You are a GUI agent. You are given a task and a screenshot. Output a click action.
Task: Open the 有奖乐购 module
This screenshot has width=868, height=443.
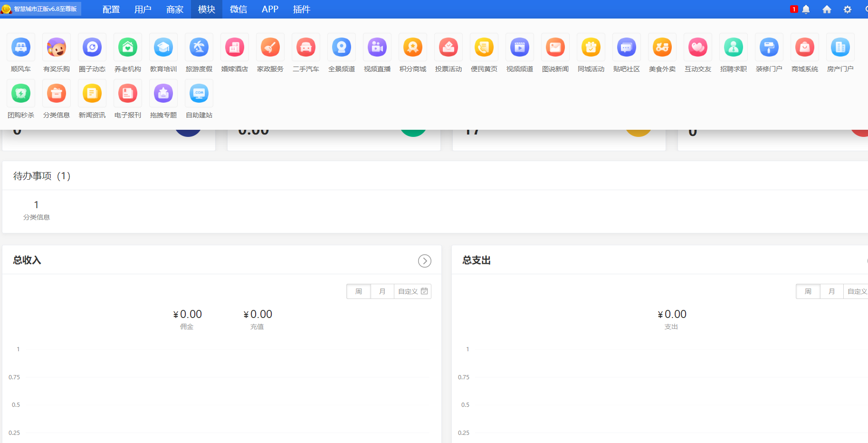pos(57,53)
